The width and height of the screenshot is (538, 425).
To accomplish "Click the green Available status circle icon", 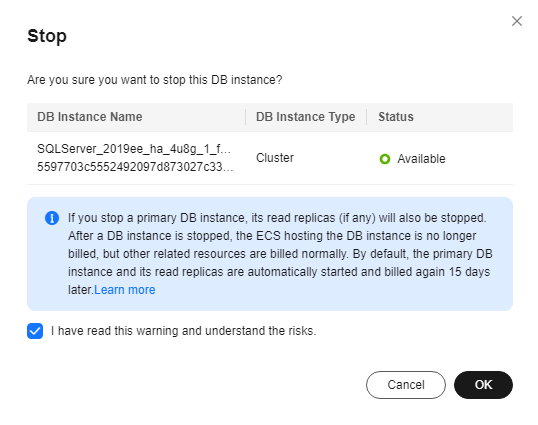I will [385, 159].
